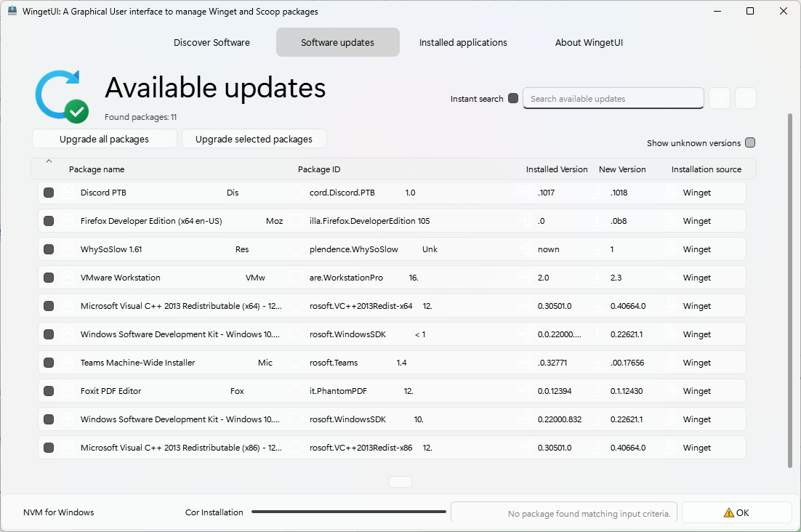Click the 'Available updates' heading
Viewport: 801px width, 532px height.
pos(215,88)
